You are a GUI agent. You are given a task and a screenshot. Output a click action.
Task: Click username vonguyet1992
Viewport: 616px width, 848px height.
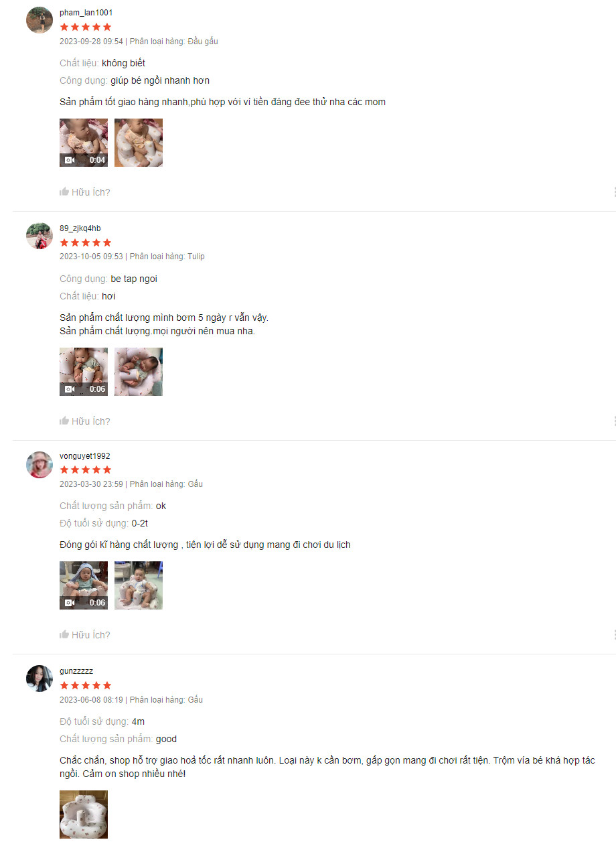[x=85, y=456]
